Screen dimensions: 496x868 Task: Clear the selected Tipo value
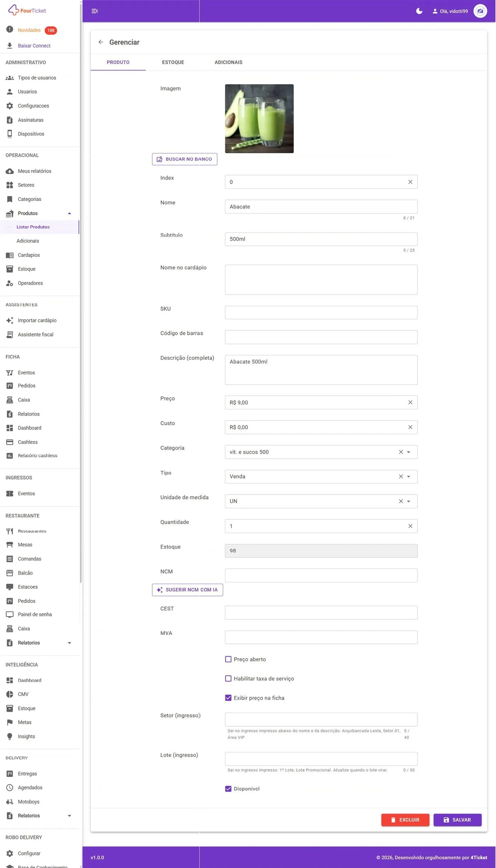tap(401, 477)
